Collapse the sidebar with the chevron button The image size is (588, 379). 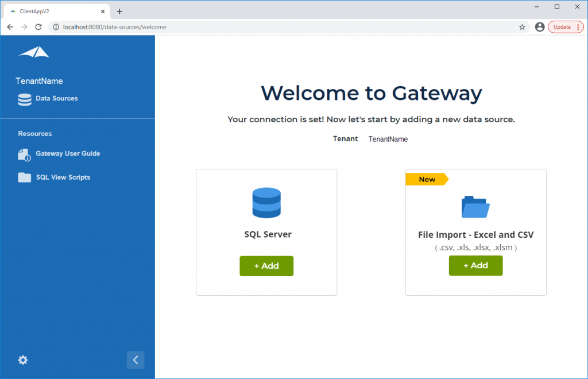[x=136, y=360]
